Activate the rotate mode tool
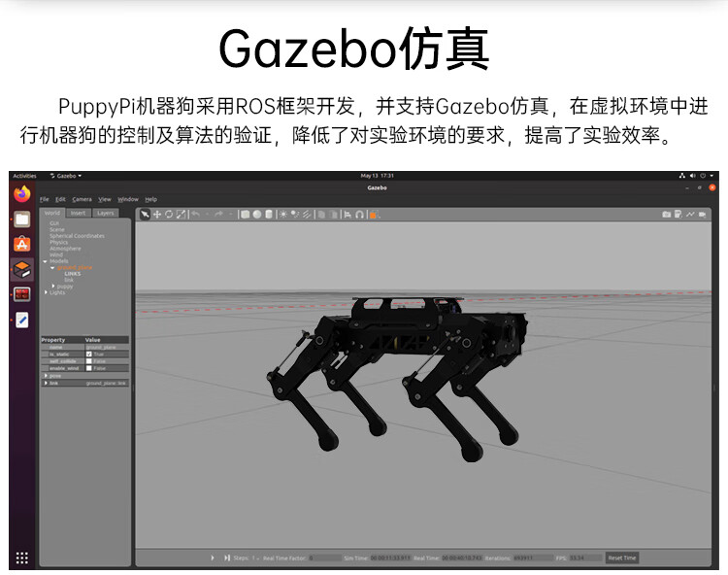728x575 pixels. [x=169, y=214]
